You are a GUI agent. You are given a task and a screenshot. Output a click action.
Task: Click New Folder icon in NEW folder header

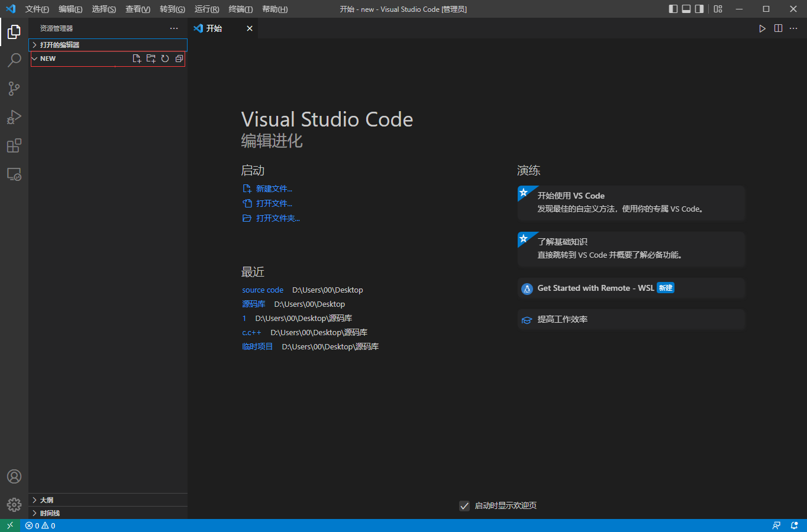coord(151,59)
